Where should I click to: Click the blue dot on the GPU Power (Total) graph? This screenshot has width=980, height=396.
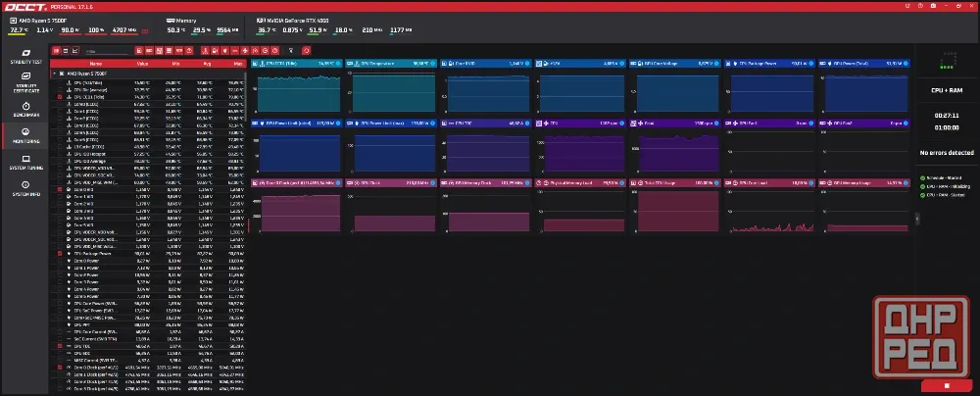(x=905, y=64)
